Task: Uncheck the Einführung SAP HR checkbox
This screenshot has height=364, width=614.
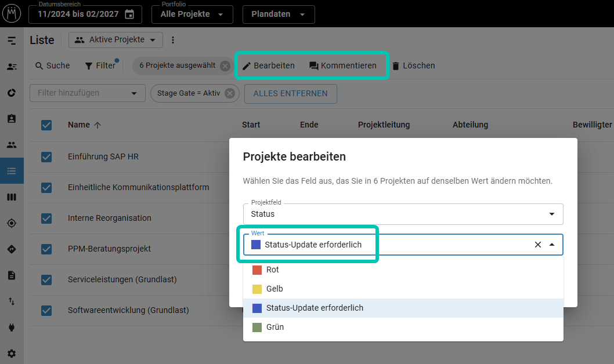Action: (46, 156)
